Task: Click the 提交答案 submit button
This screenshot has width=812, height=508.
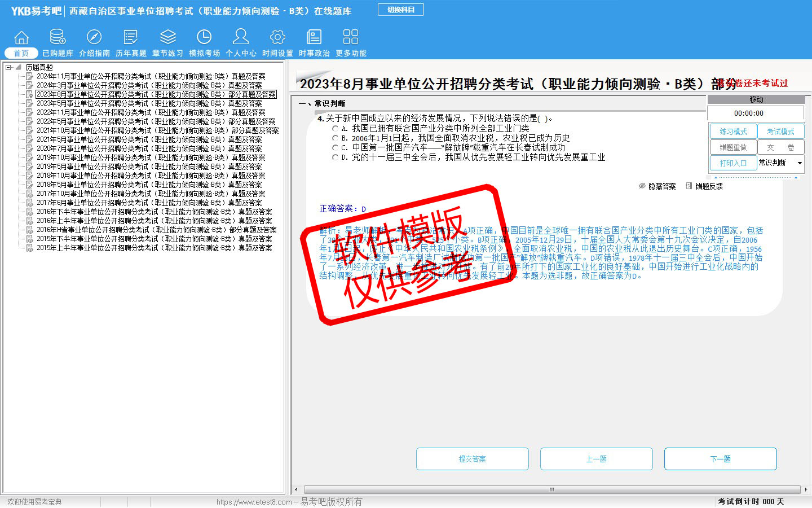Action: click(472, 459)
